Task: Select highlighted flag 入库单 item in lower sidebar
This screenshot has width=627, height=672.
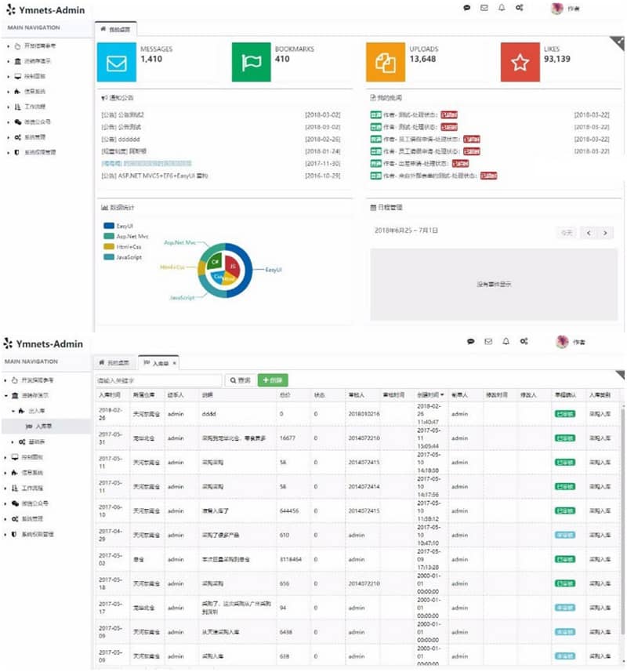Action: (46, 427)
